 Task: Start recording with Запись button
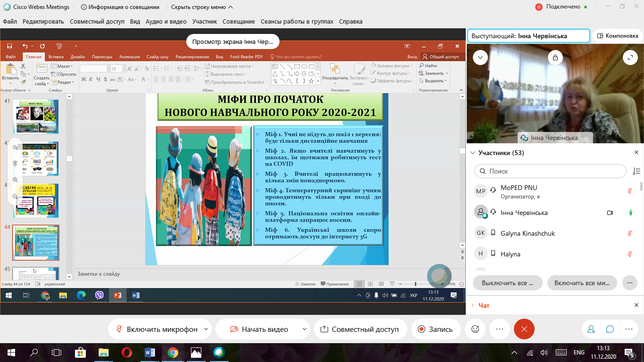435,329
